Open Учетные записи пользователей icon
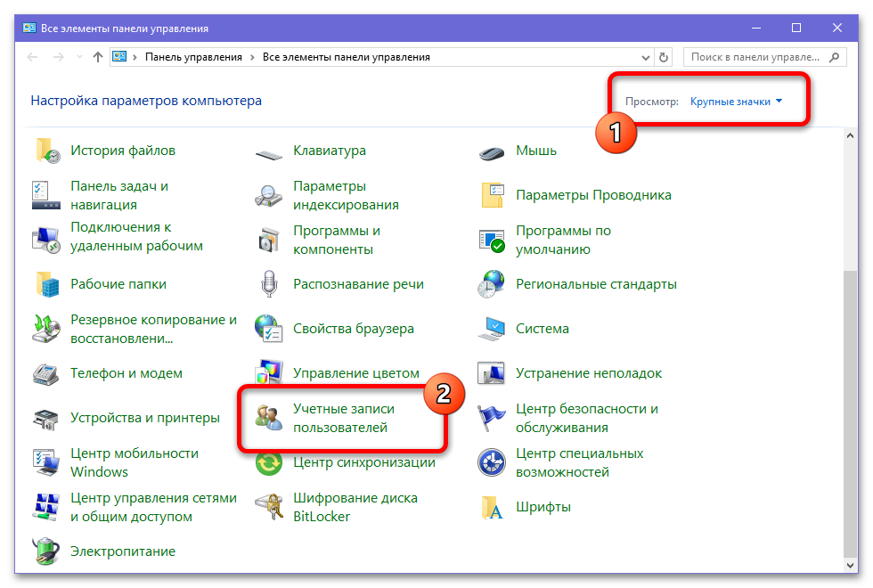Viewport: 873px width, 588px height. (x=269, y=418)
